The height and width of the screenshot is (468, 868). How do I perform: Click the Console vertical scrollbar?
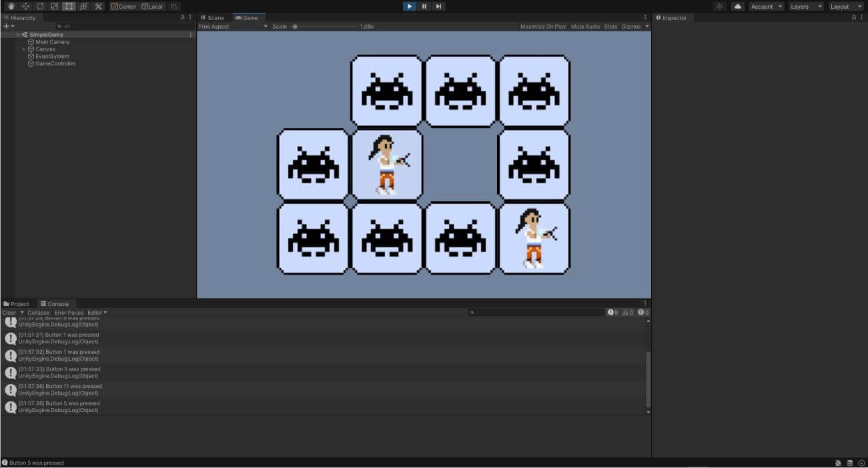click(x=648, y=379)
